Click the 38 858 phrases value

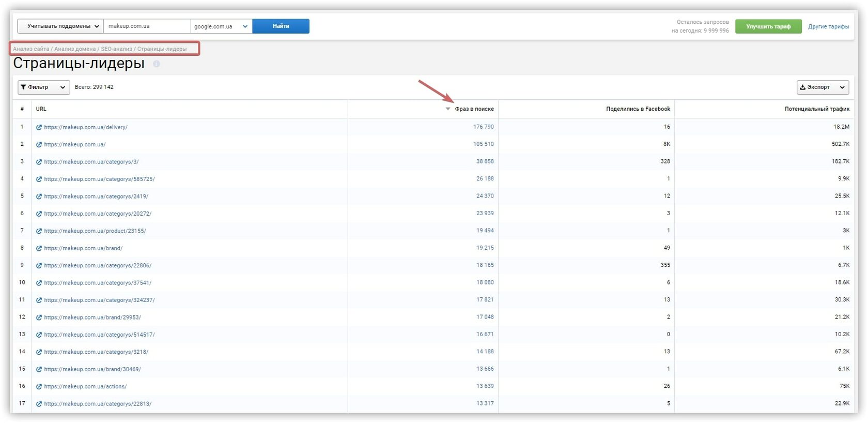coord(485,161)
